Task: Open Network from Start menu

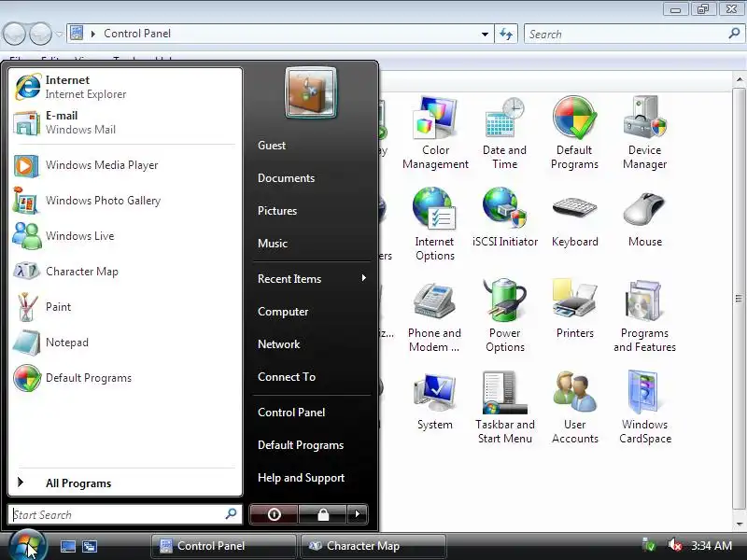Action: [x=312, y=344]
